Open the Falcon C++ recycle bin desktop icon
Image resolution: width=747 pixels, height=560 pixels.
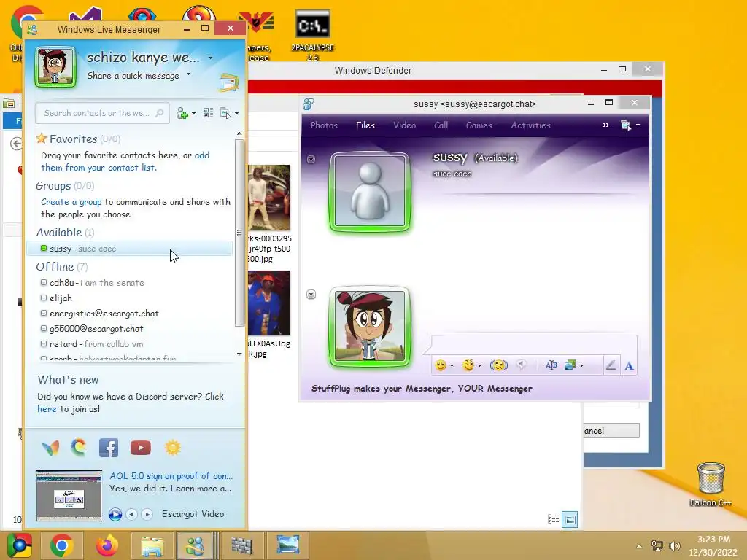(711, 484)
